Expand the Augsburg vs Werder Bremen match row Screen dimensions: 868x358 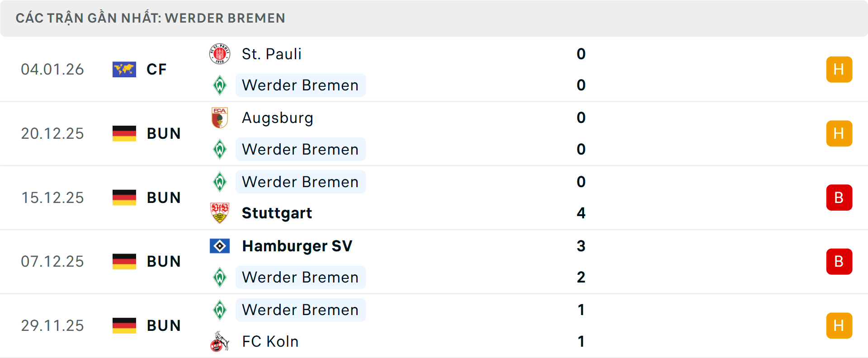click(434, 133)
